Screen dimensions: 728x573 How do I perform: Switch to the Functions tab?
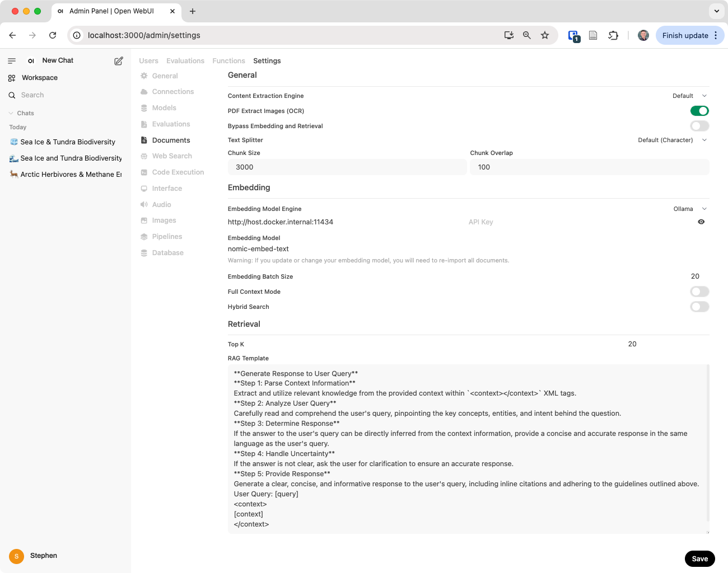pyautogui.click(x=228, y=60)
